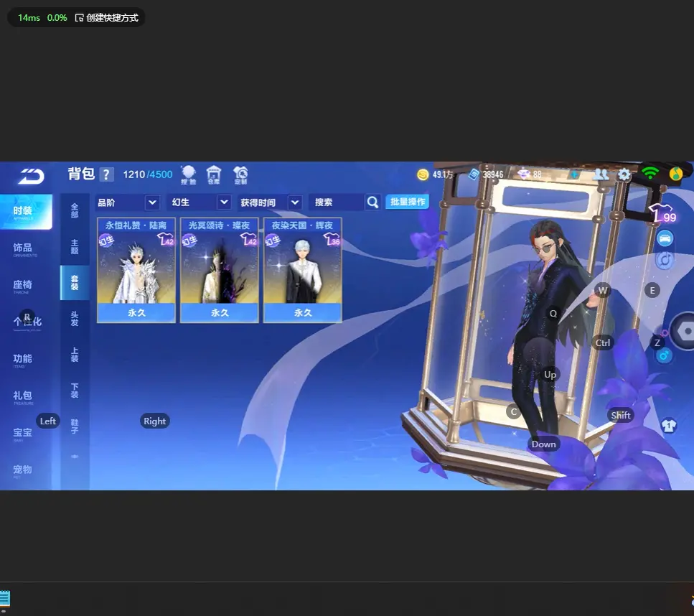This screenshot has width=694, height=616.
Task: Open the 定制 customization icon
Action: 240,175
